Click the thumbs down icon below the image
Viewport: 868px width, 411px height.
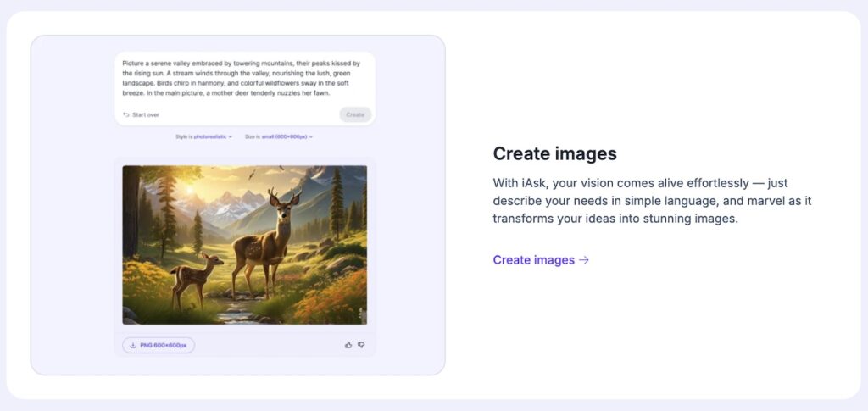[361, 345]
